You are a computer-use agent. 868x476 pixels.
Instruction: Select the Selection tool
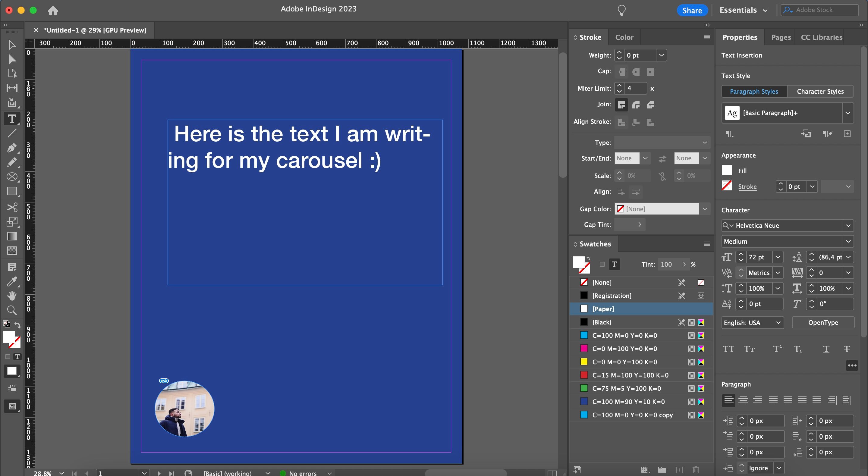[x=12, y=45]
